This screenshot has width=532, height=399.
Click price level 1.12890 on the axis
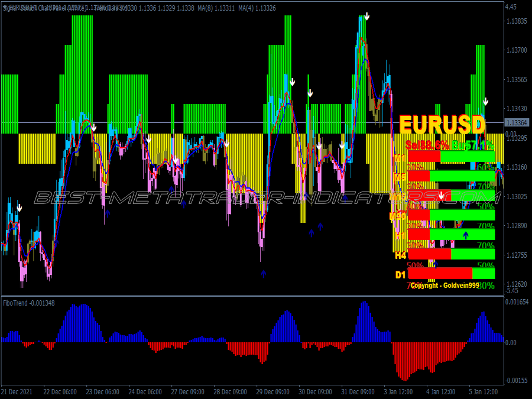[517, 226]
